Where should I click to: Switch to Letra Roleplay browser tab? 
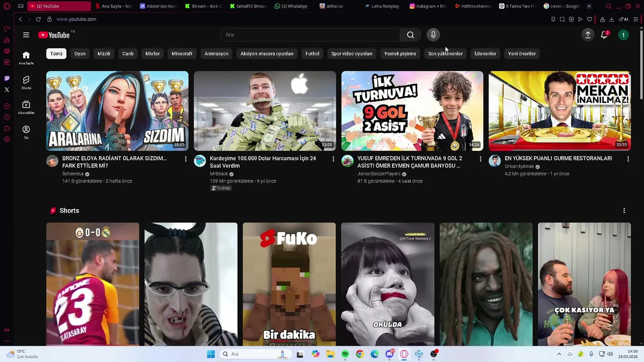(381, 6)
